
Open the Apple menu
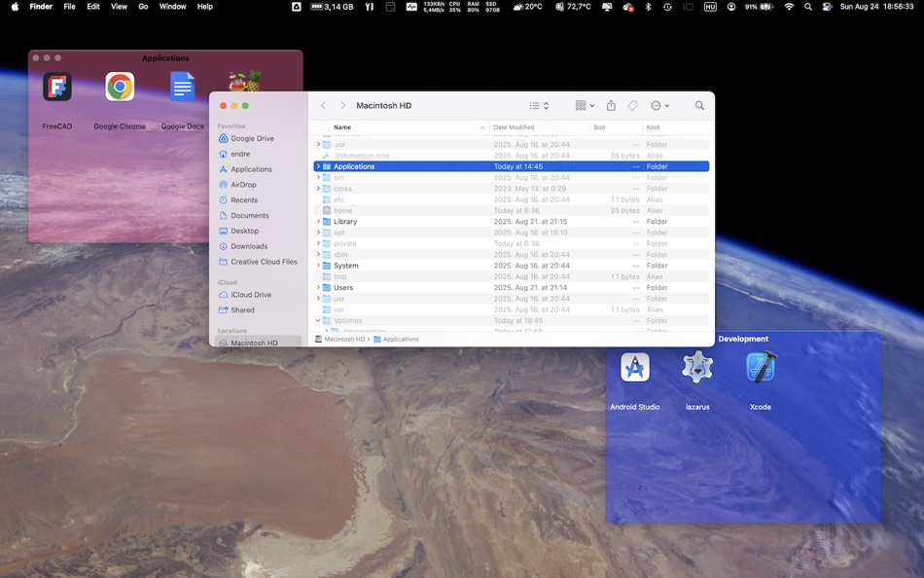(15, 7)
